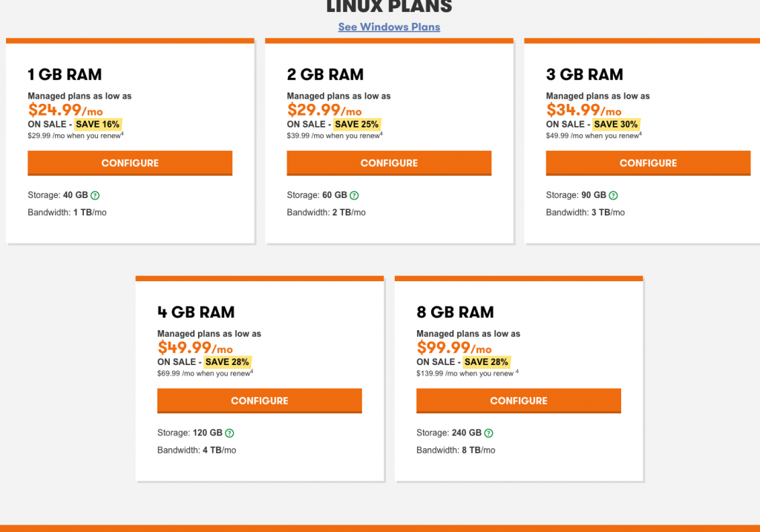Click the 240 GB storage help icon
This screenshot has width=760, height=532.
click(x=488, y=433)
